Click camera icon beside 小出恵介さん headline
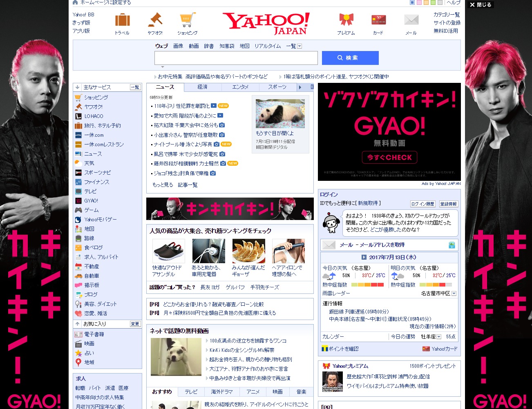The width and height of the screenshot is (532, 409). [x=222, y=135]
